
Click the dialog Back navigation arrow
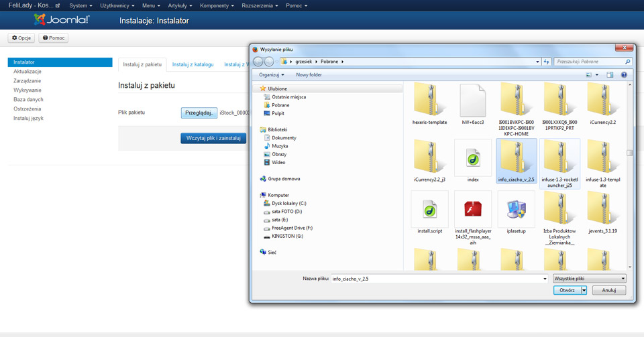[x=258, y=62]
